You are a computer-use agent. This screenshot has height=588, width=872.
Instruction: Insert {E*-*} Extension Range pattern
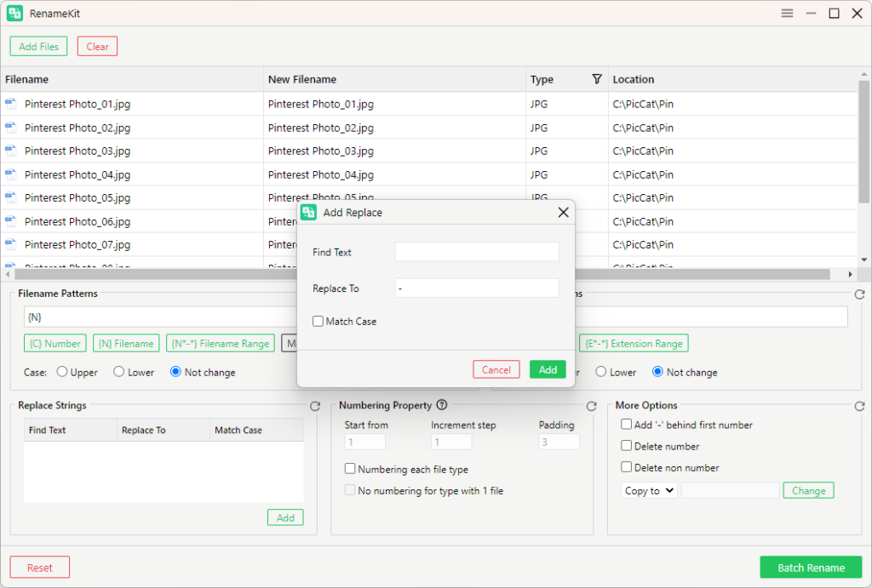634,344
